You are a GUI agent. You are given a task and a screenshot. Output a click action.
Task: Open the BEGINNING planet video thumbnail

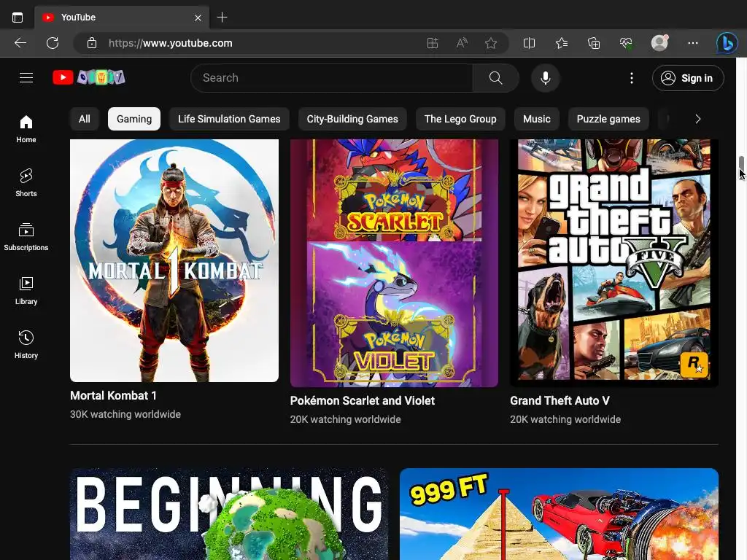pos(229,514)
